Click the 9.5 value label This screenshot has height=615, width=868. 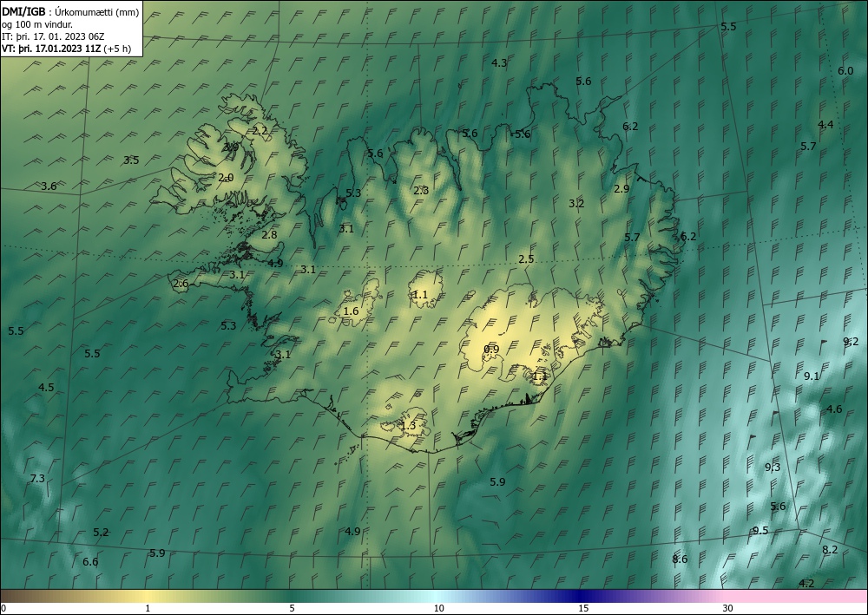(x=760, y=531)
